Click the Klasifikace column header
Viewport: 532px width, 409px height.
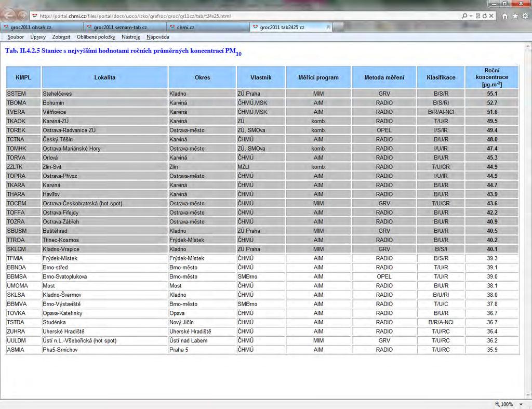[441, 77]
